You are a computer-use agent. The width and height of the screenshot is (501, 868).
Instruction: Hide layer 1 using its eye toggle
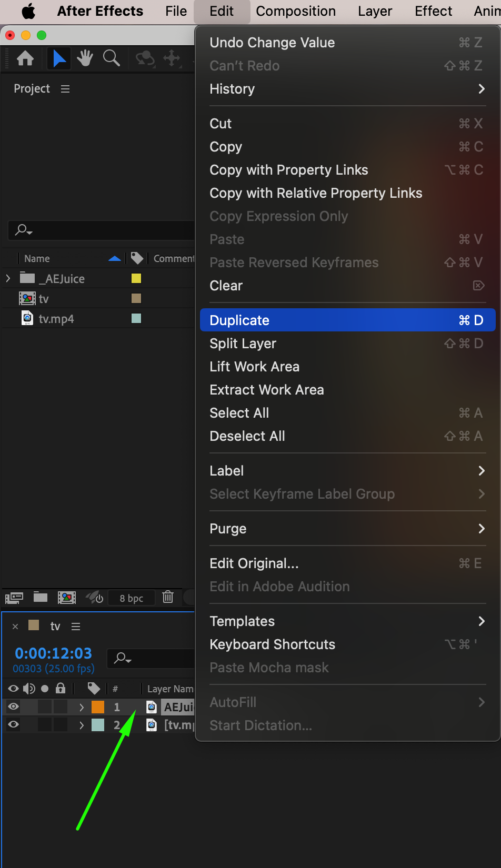click(14, 706)
